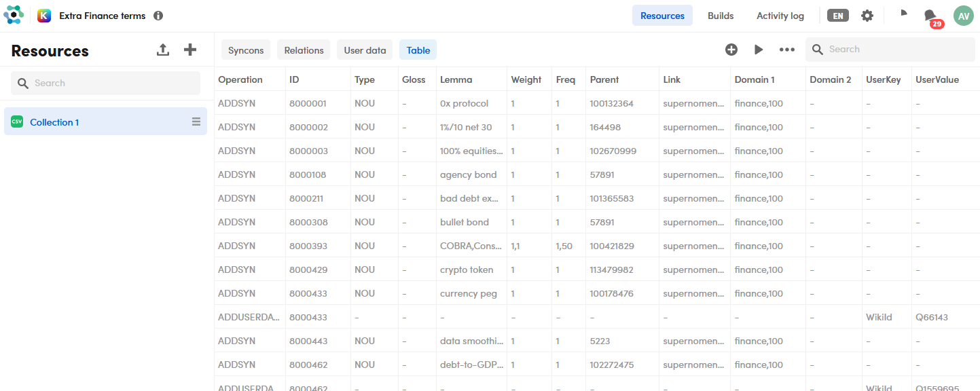Viewport: 980px width, 391px height.
Task: Open settings gear icon
Action: [x=867, y=16]
